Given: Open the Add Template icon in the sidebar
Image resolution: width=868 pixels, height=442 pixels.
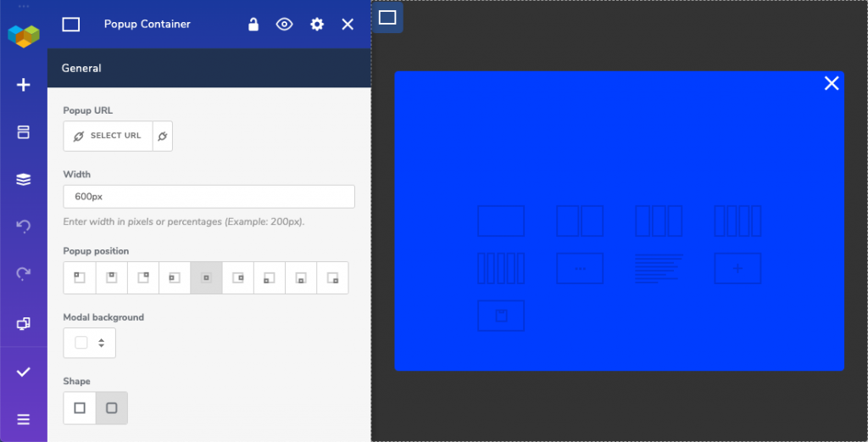Looking at the screenshot, I should pyautogui.click(x=23, y=131).
